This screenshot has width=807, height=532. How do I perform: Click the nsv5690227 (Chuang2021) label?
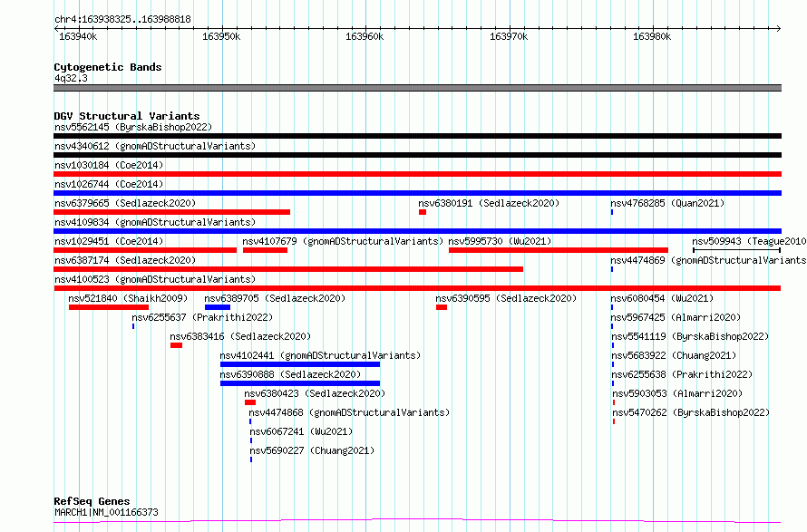pyautogui.click(x=313, y=450)
